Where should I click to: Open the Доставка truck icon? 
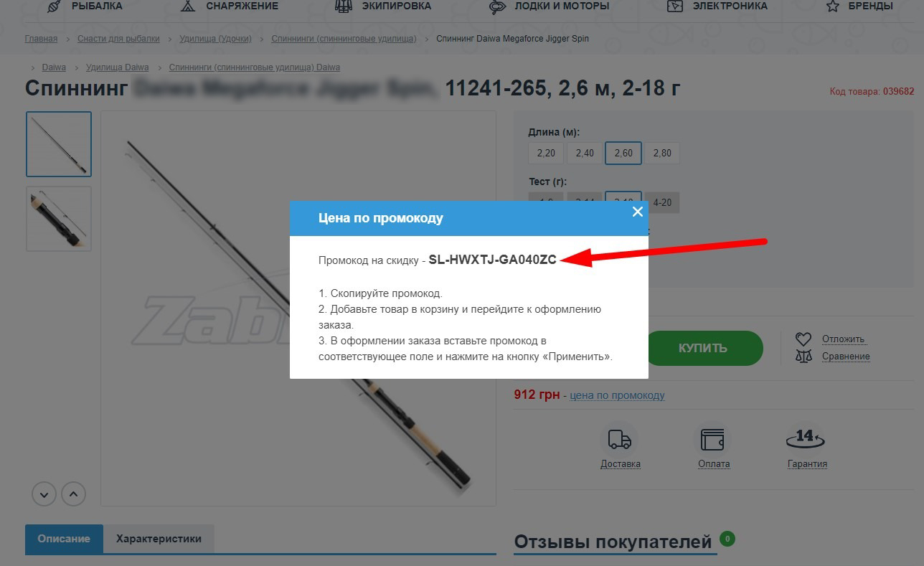(x=619, y=440)
